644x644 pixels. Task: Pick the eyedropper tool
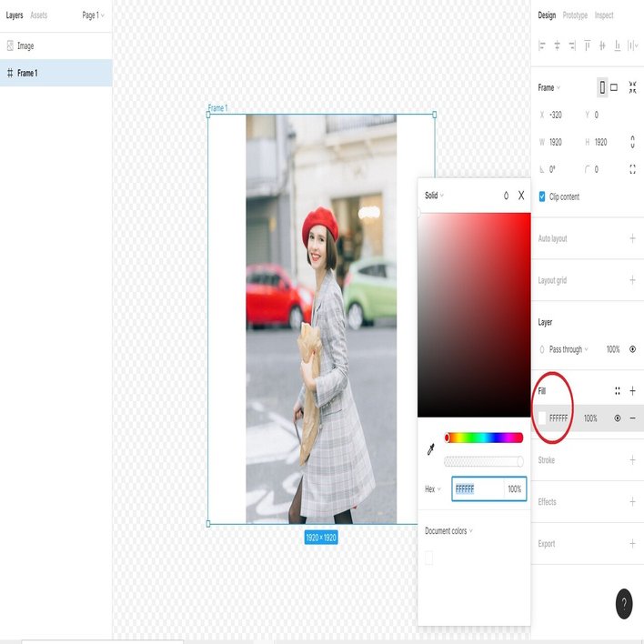coord(431,449)
